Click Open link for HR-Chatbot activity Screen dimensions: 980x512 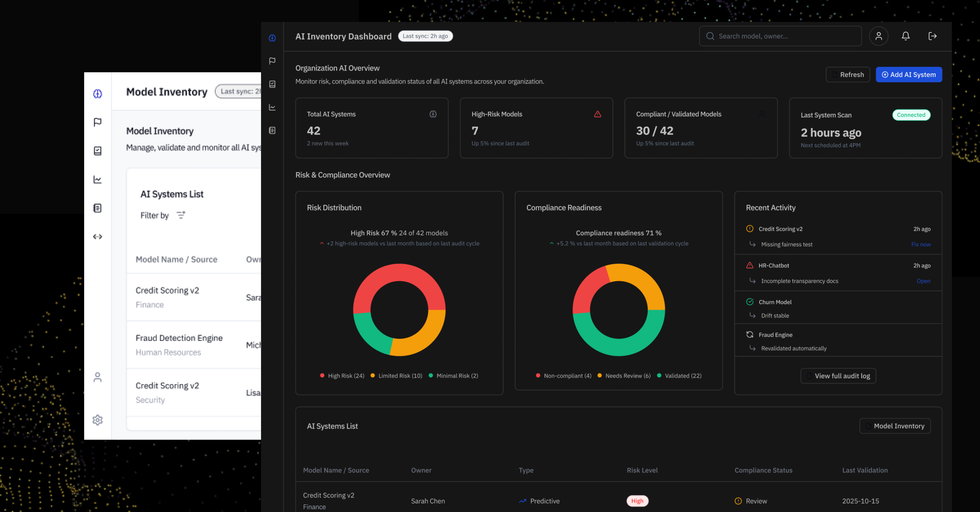[x=923, y=281]
